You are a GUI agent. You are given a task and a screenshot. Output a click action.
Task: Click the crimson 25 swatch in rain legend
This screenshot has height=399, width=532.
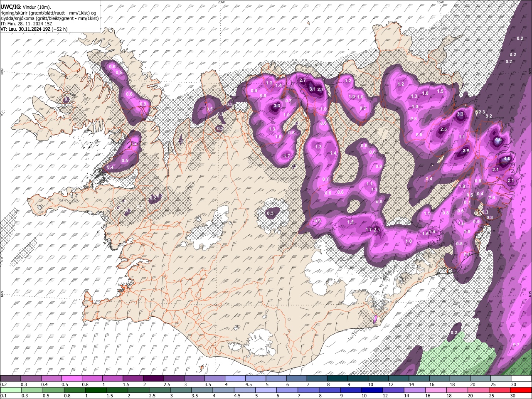[499, 390]
